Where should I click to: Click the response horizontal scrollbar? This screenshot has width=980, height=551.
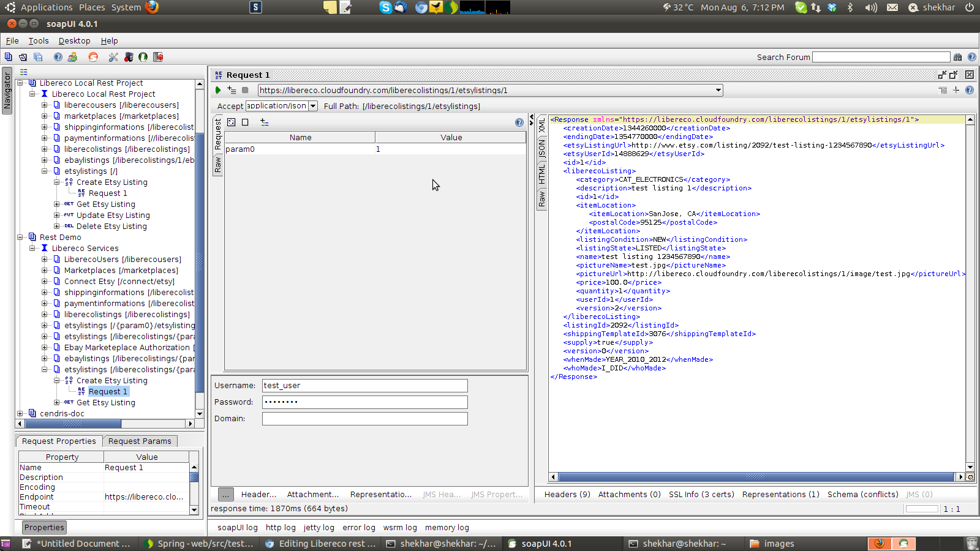[x=755, y=477]
